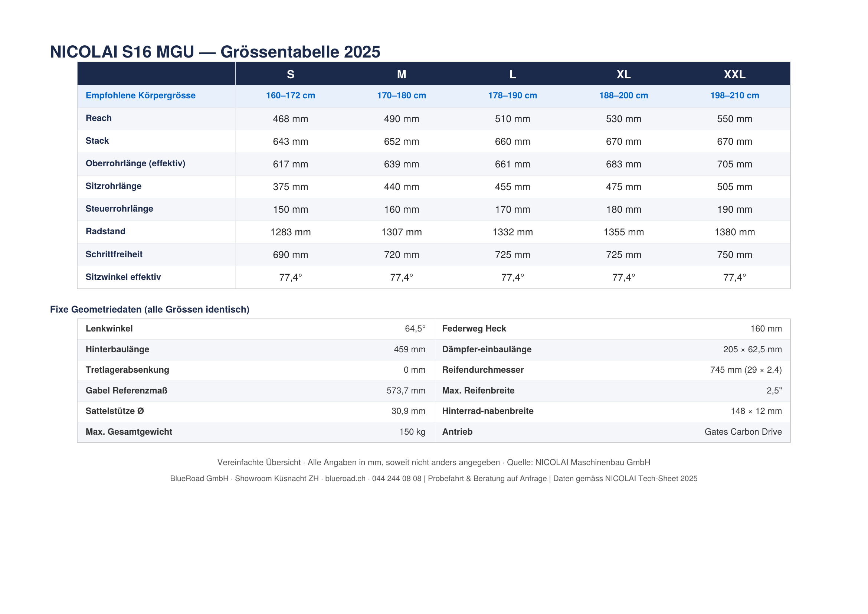Click the XL size column header
868x614 pixels.
[623, 74]
